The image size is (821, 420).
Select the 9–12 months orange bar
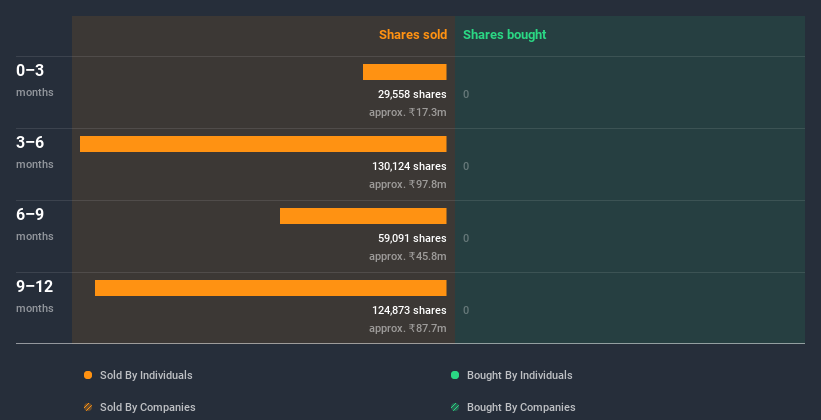[271, 288]
